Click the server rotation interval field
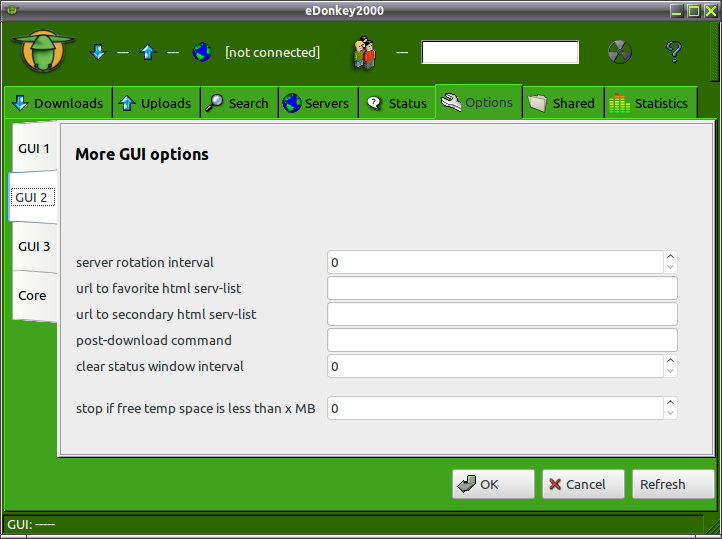This screenshot has height=539, width=722. click(x=495, y=262)
